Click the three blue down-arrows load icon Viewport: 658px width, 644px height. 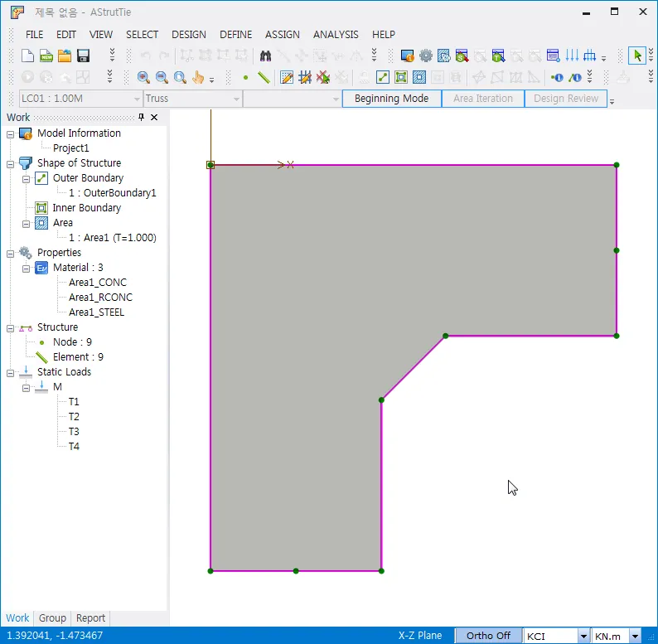pos(572,56)
